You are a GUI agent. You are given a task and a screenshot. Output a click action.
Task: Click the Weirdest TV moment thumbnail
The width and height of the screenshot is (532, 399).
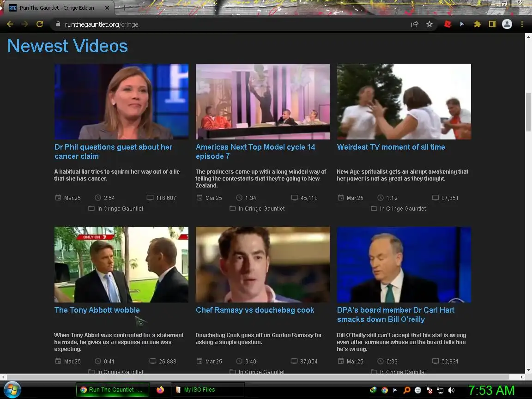pyautogui.click(x=404, y=102)
